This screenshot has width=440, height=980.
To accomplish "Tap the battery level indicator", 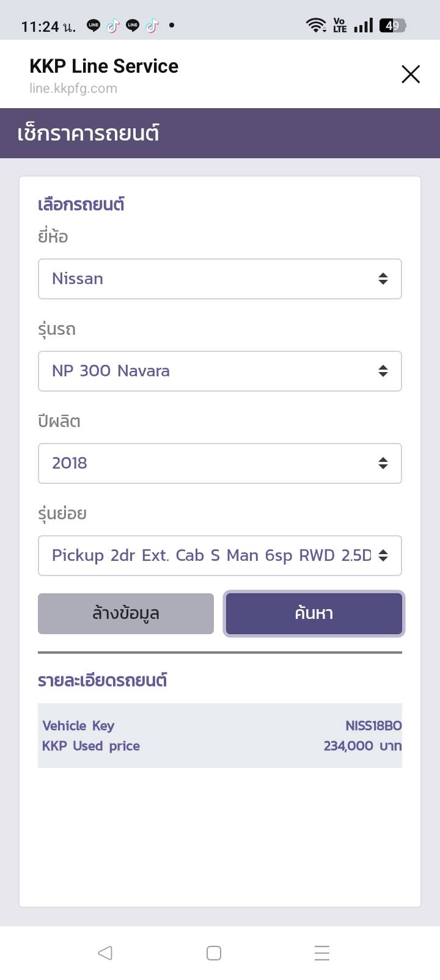I will (x=392, y=26).
